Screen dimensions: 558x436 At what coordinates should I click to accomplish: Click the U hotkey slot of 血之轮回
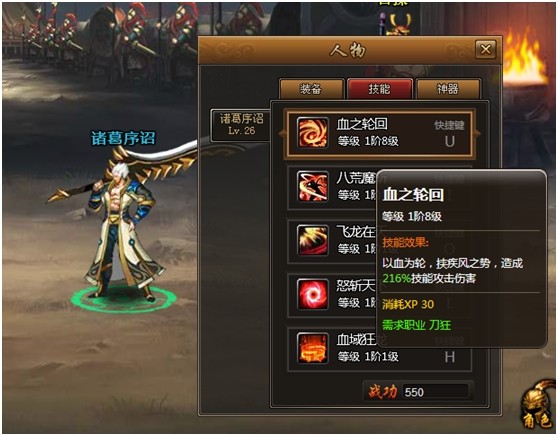pos(449,141)
